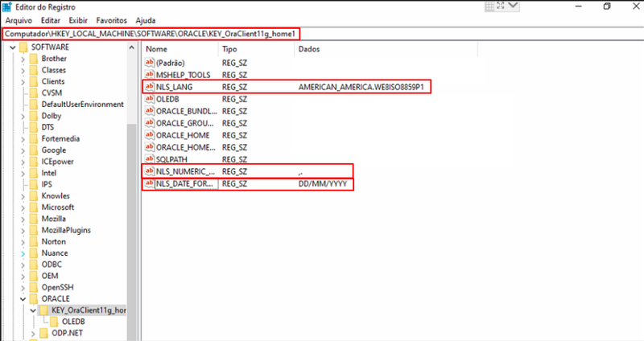644x341 pixels.
Task: Click the CVSM folder icon
Action: click(34, 92)
